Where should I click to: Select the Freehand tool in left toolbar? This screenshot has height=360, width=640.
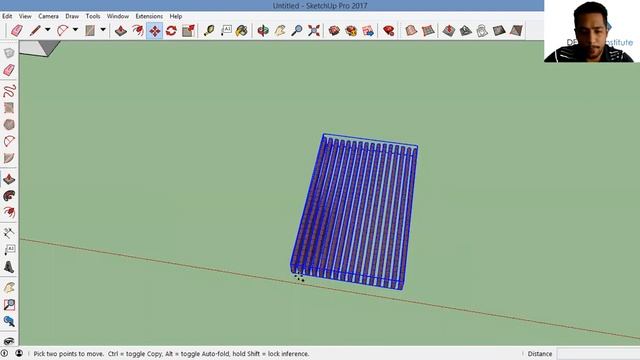pyautogui.click(x=9, y=91)
